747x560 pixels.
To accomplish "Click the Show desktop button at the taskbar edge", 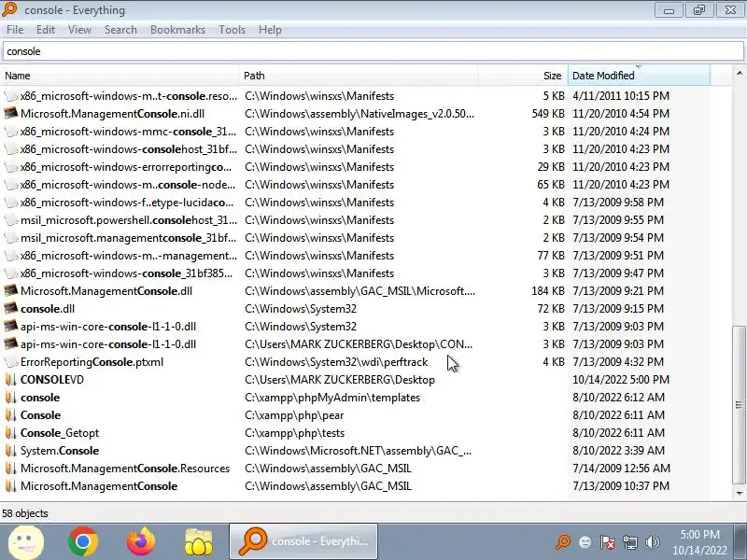I will click(740, 542).
